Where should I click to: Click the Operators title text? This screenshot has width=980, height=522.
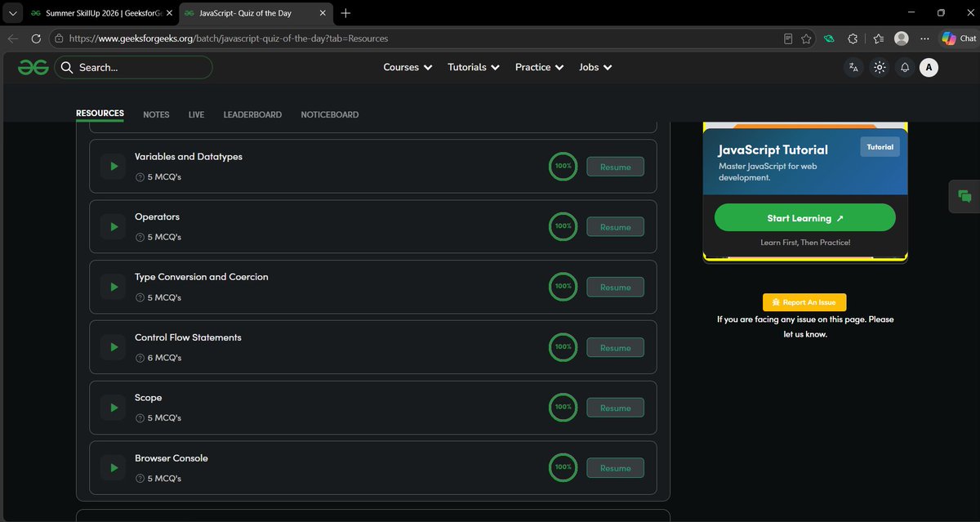click(157, 217)
